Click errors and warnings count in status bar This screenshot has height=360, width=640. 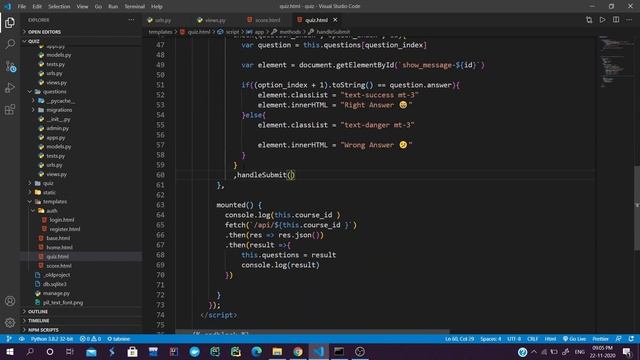(90, 339)
